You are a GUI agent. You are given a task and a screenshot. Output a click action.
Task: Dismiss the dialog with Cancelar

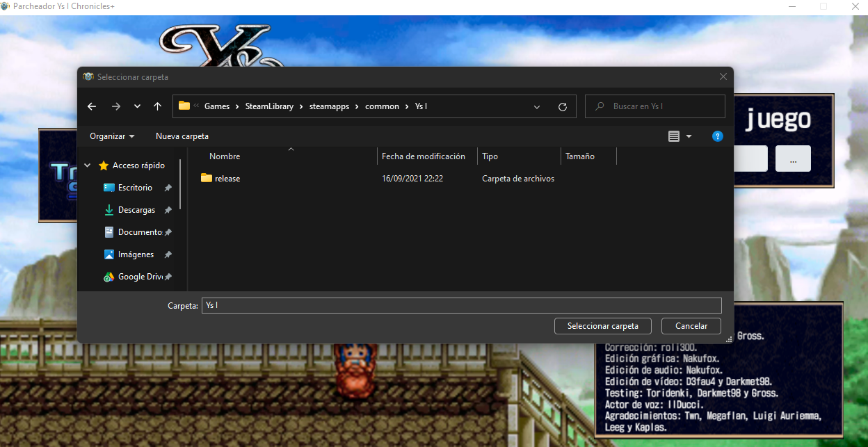click(691, 326)
